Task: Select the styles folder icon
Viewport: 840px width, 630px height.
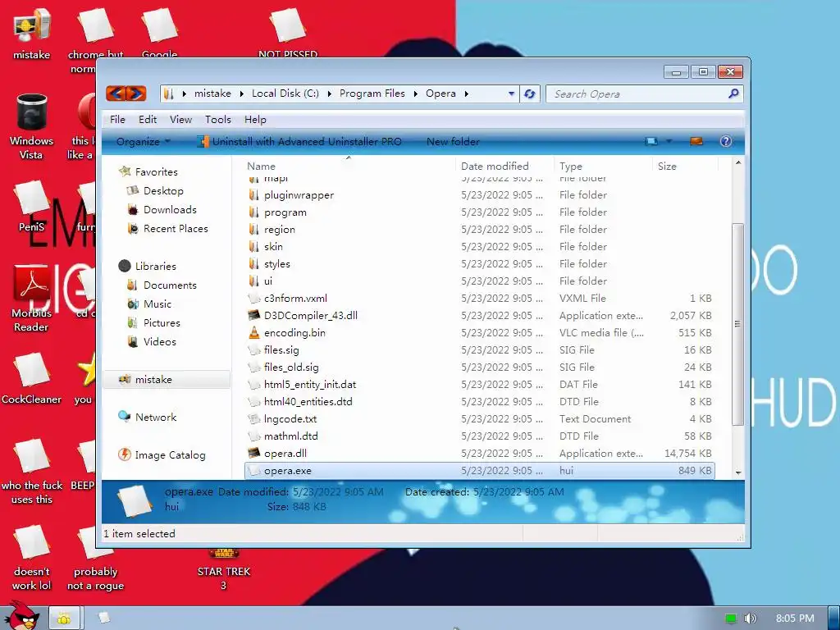Action: click(254, 263)
